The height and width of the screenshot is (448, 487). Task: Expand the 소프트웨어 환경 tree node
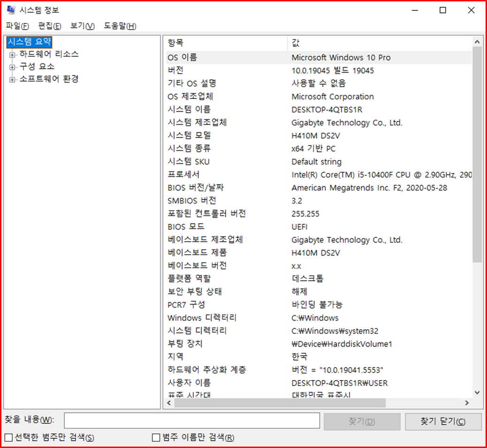pyautogui.click(x=12, y=80)
